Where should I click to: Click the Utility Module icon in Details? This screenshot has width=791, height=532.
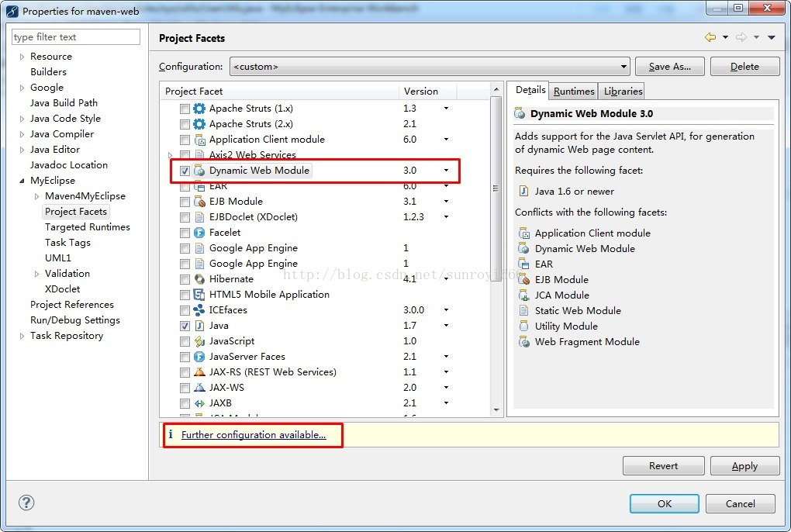524,326
